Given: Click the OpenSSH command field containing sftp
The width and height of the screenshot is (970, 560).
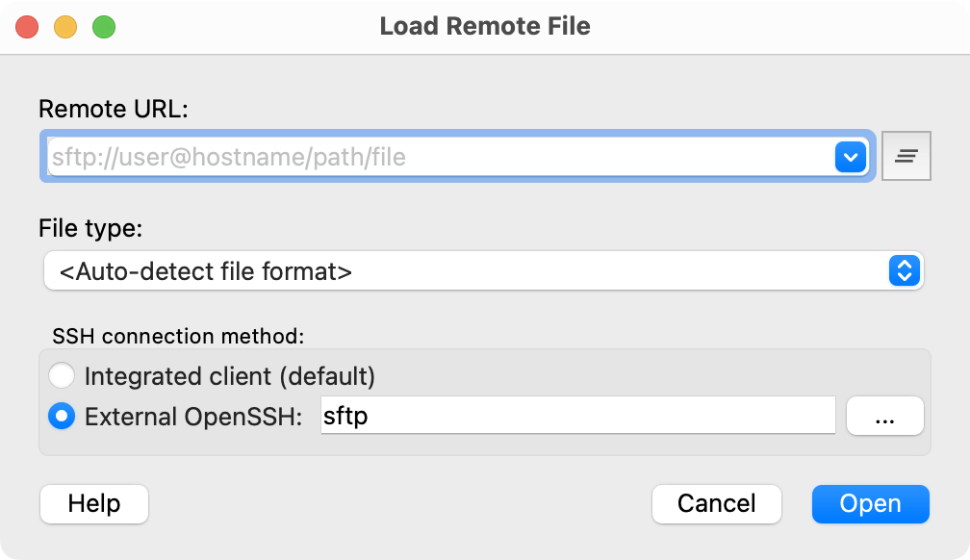Looking at the screenshot, I should tap(577, 416).
